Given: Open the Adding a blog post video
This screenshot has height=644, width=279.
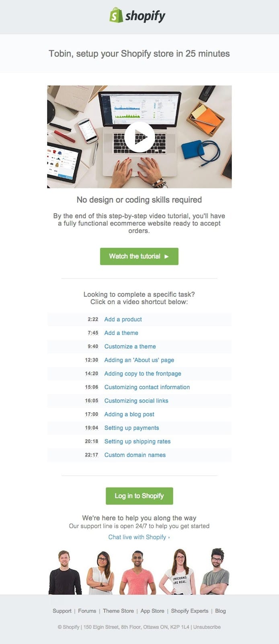Looking at the screenshot, I should click(129, 414).
